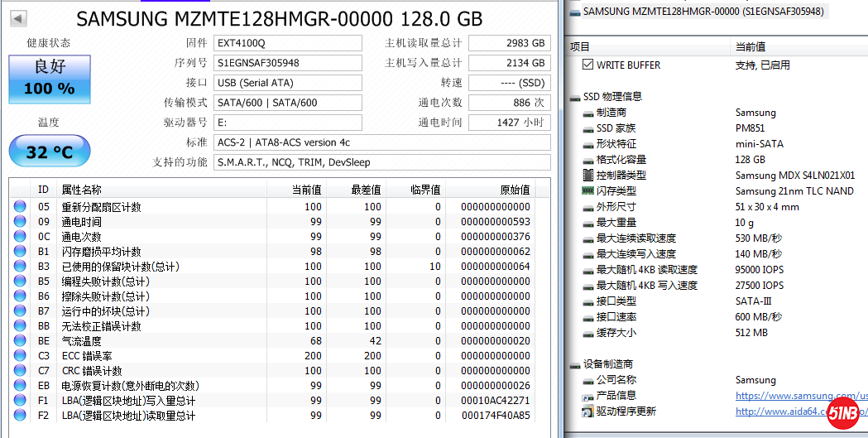Click the 原始值 column header
This screenshot has height=438, width=868.
click(x=513, y=190)
